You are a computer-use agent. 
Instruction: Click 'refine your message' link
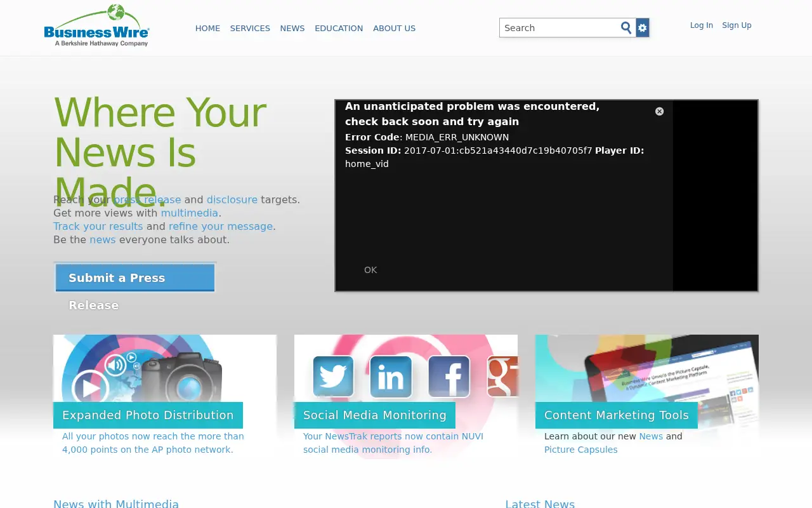pos(221,226)
